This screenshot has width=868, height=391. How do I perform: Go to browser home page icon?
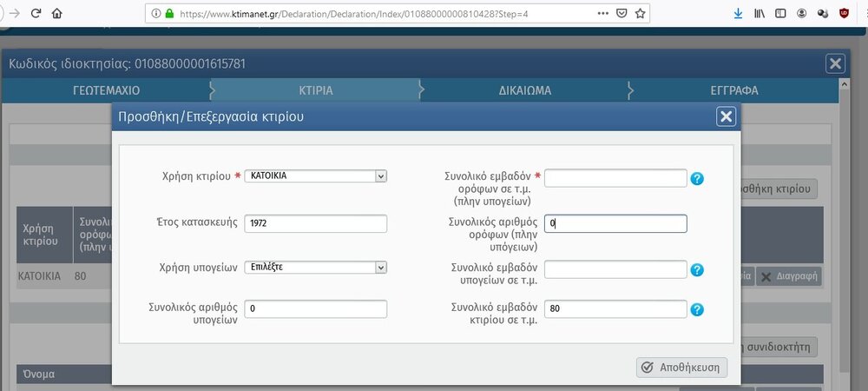point(57,13)
